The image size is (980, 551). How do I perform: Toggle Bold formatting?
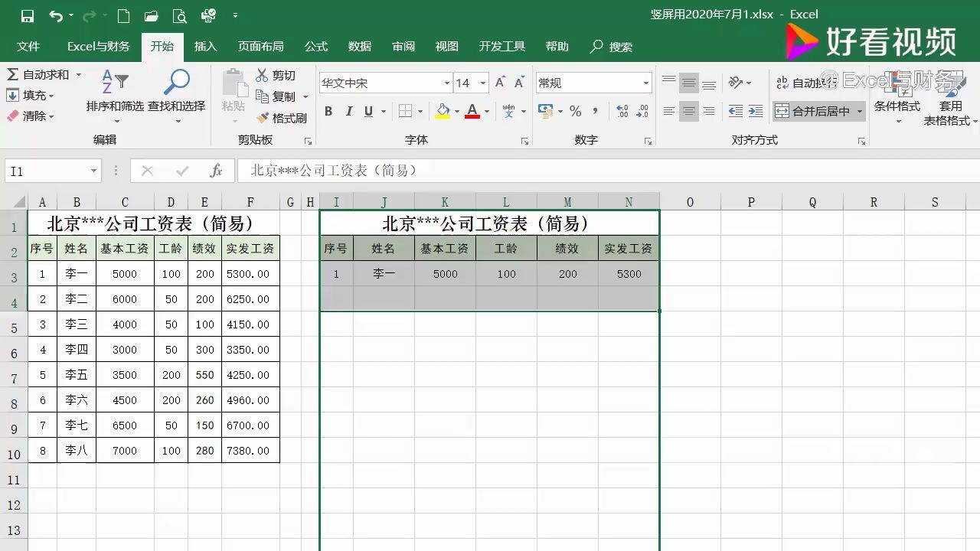pyautogui.click(x=328, y=111)
